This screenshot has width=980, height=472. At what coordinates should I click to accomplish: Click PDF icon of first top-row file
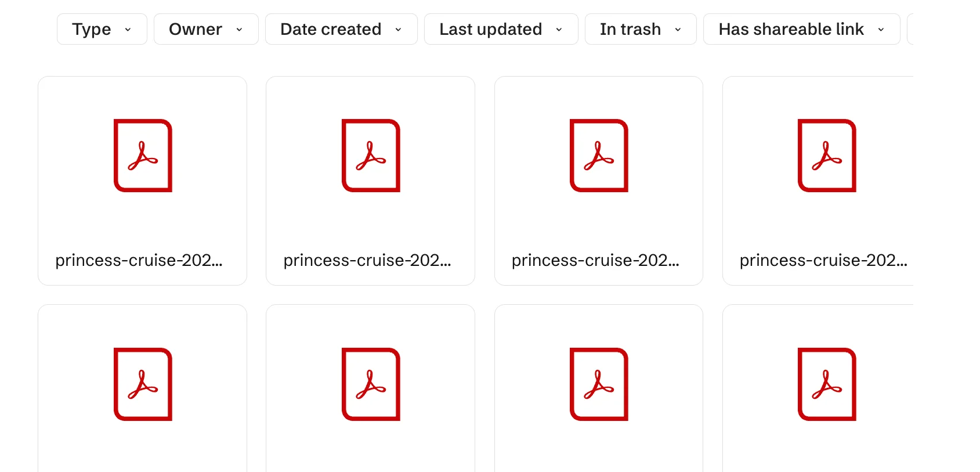143,156
